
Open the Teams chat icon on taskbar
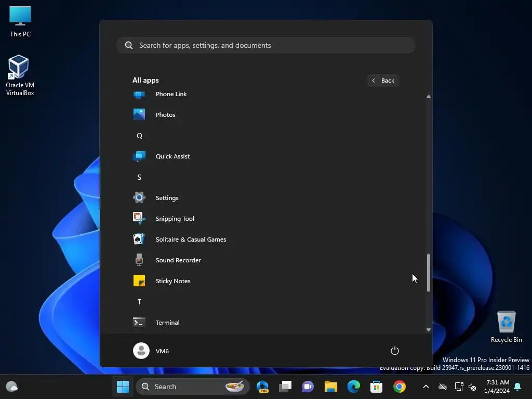coord(308,387)
